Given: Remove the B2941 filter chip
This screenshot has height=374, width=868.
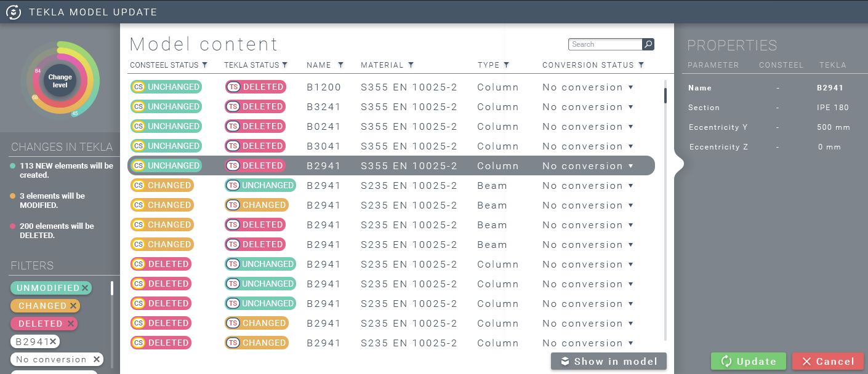Looking at the screenshot, I should [53, 341].
